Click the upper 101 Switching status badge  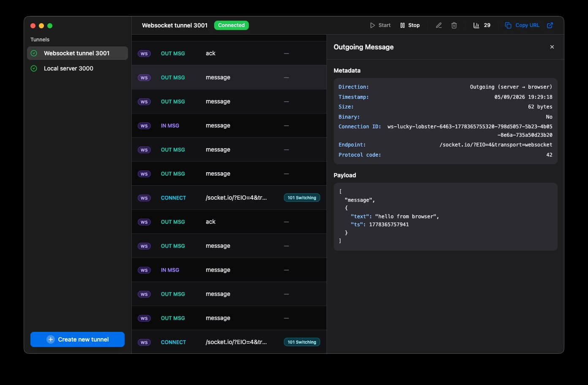pyautogui.click(x=302, y=198)
